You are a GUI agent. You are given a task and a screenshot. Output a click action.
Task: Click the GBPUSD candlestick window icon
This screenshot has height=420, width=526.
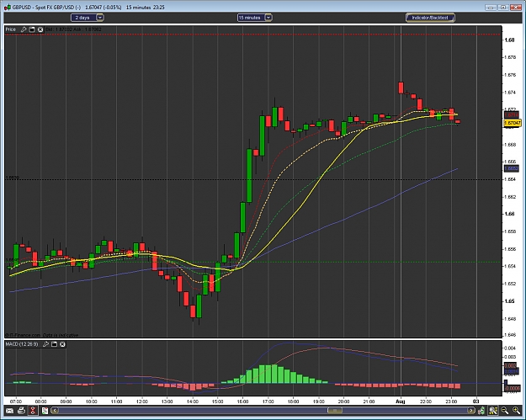[x=8, y=7]
